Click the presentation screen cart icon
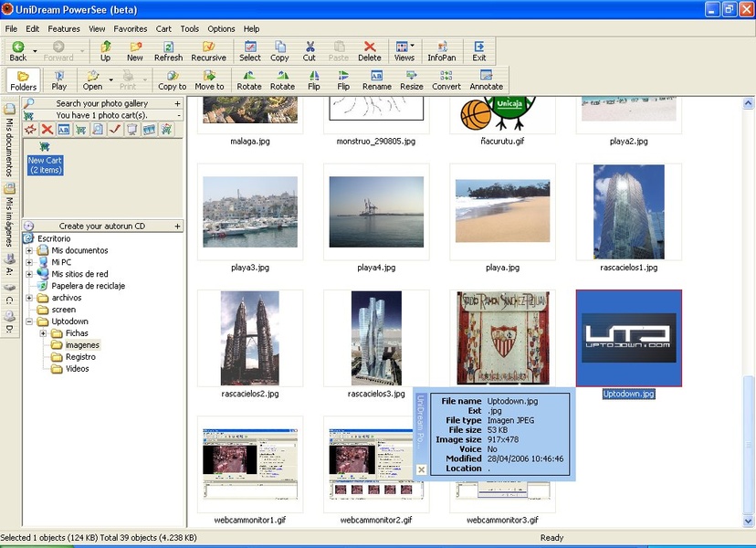This screenshot has height=548, width=756. click(131, 129)
